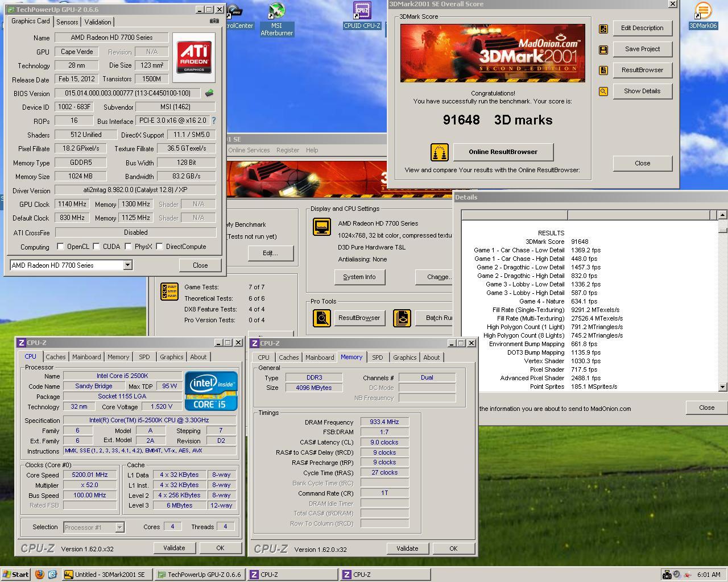Image resolution: width=728 pixels, height=582 pixels.
Task: Enable the CUDA checkbox
Action: pos(96,247)
